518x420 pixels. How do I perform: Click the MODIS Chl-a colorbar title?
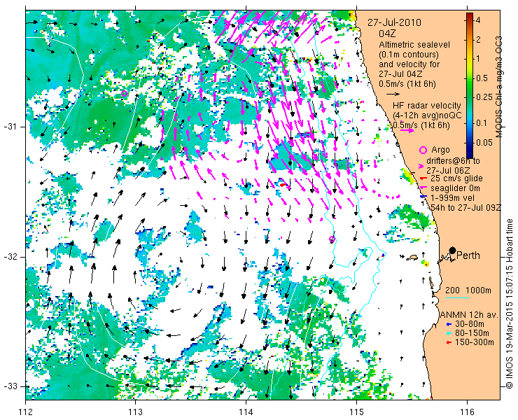point(498,87)
